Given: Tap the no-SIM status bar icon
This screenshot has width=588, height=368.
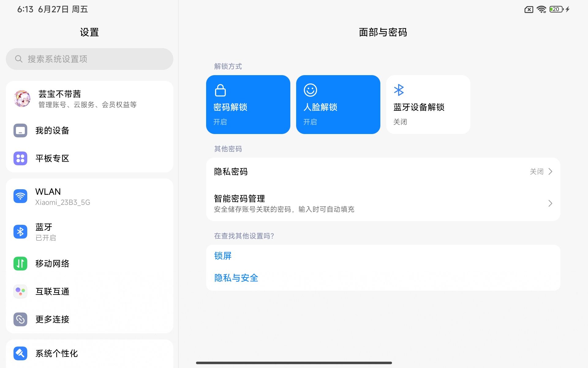Looking at the screenshot, I should (x=529, y=10).
